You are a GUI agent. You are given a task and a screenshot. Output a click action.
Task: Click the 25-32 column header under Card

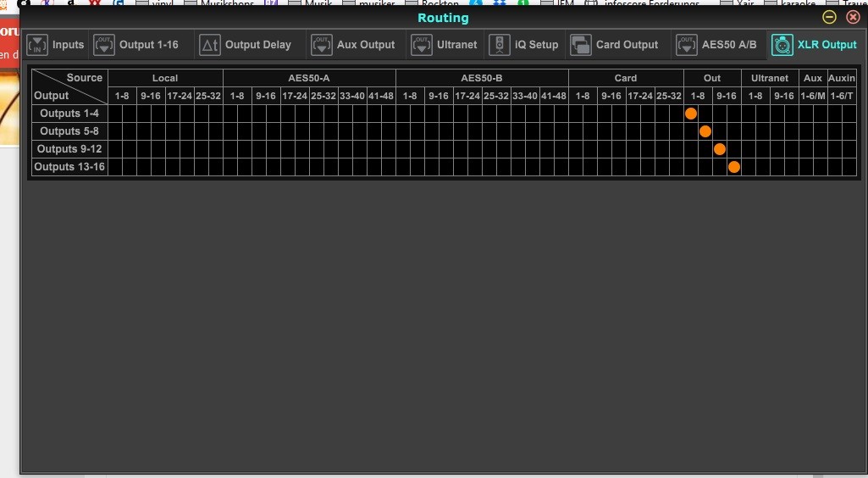pos(669,96)
